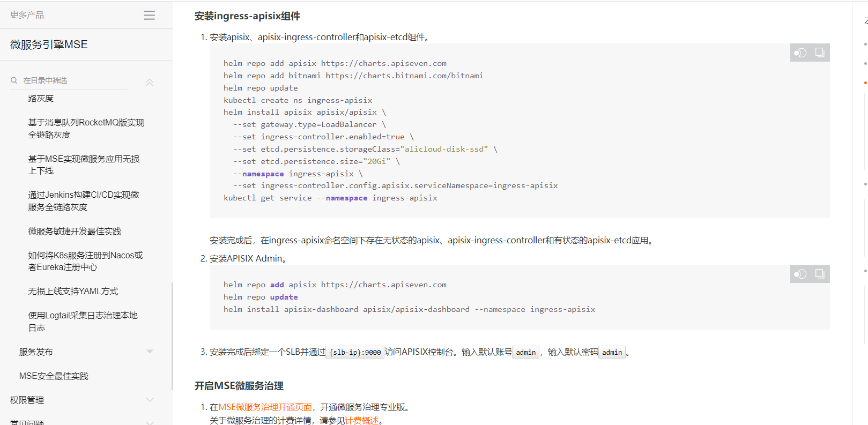Viewport: 868px width, 425px height.
Task: Click the 'helm install apisix-dashboard' line
Action: click(x=409, y=309)
